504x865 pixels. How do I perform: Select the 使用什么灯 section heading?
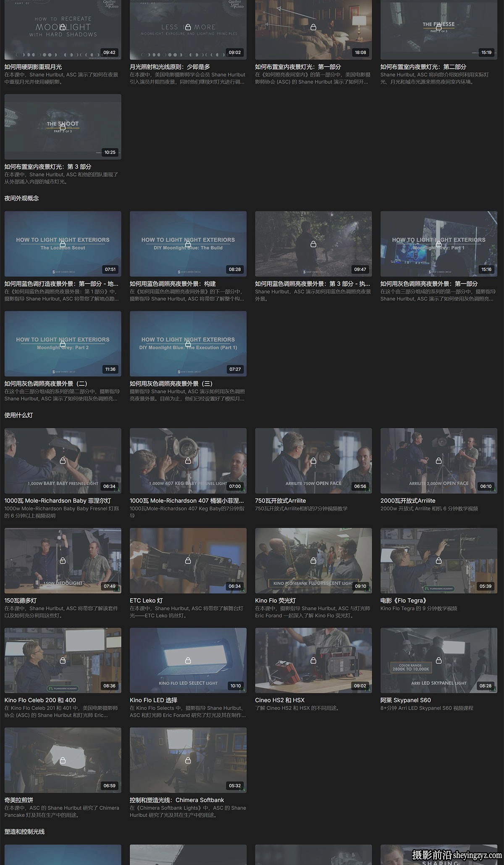[18, 415]
